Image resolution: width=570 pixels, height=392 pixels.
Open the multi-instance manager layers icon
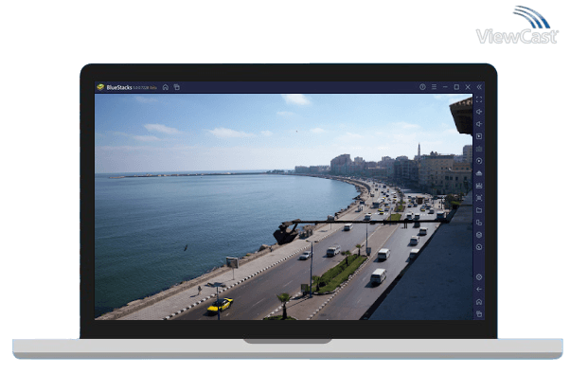479,235
